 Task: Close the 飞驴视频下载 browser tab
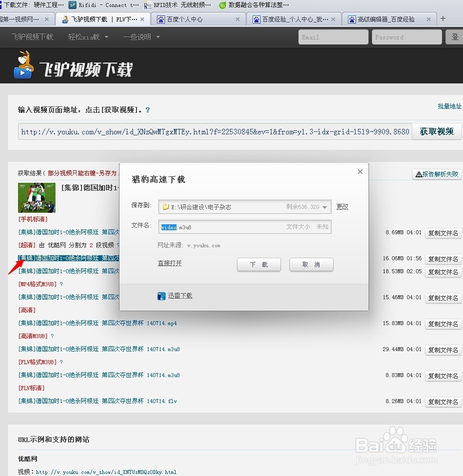[142, 19]
